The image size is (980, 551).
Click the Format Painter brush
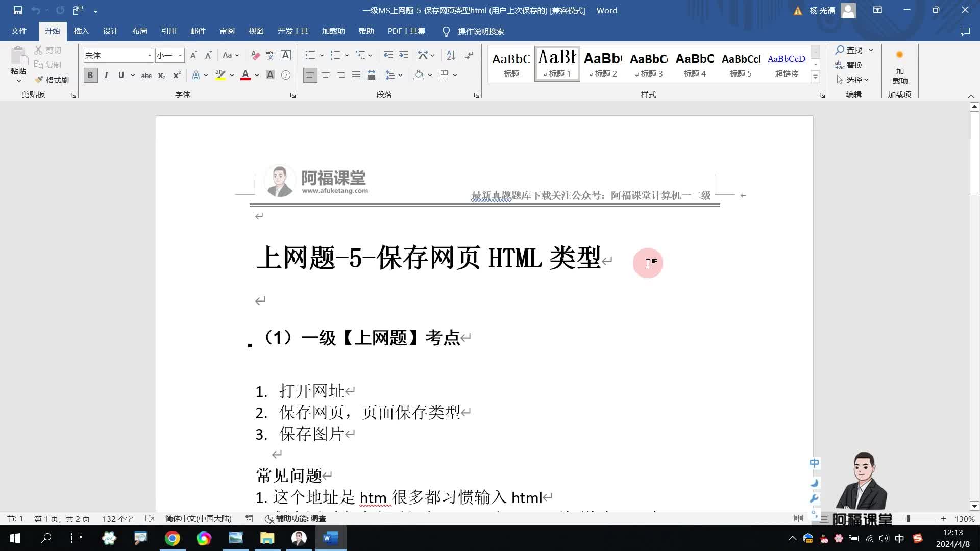52,80
